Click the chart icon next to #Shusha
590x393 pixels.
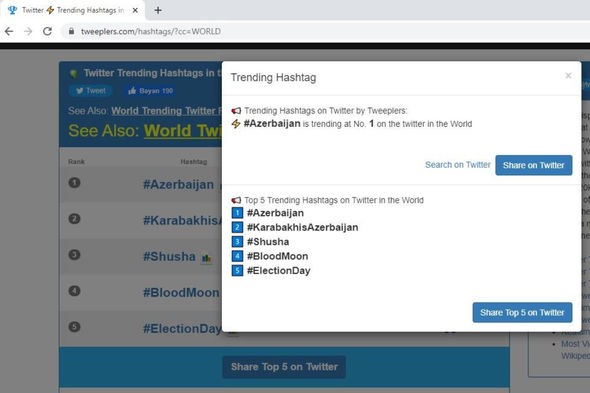(x=206, y=258)
